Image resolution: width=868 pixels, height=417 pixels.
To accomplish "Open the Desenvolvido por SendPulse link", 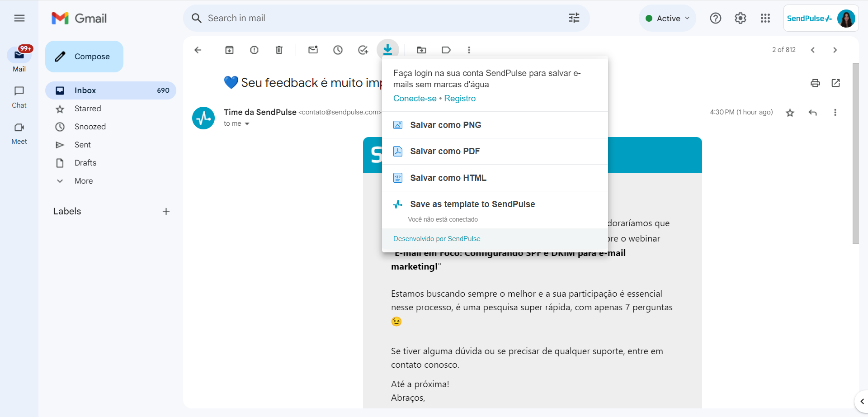I will [437, 239].
